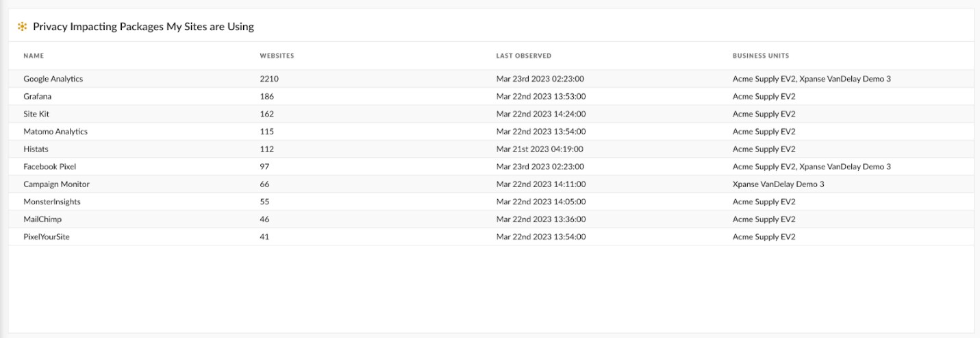
Task: Click the 97 websites count
Action: point(264,167)
